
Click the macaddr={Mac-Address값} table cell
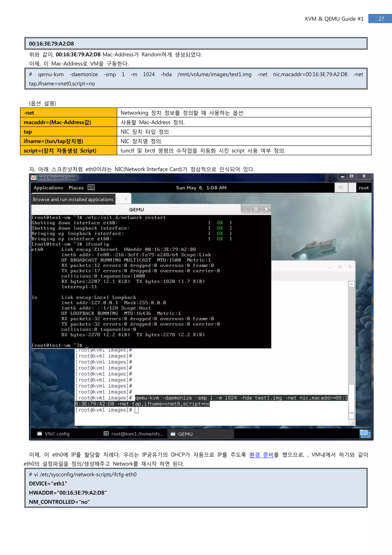(69, 122)
